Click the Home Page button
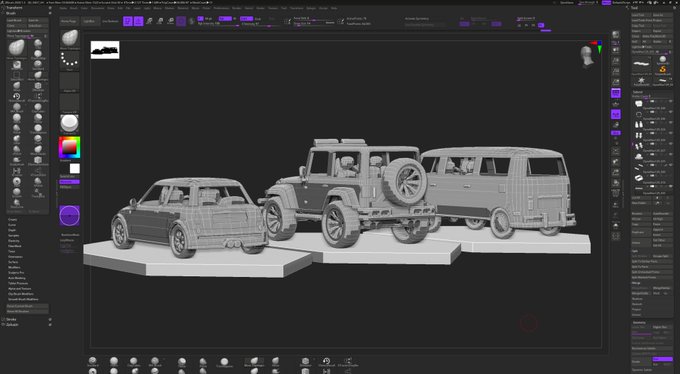Image resolution: width=680 pixels, height=374 pixels. coord(68,21)
